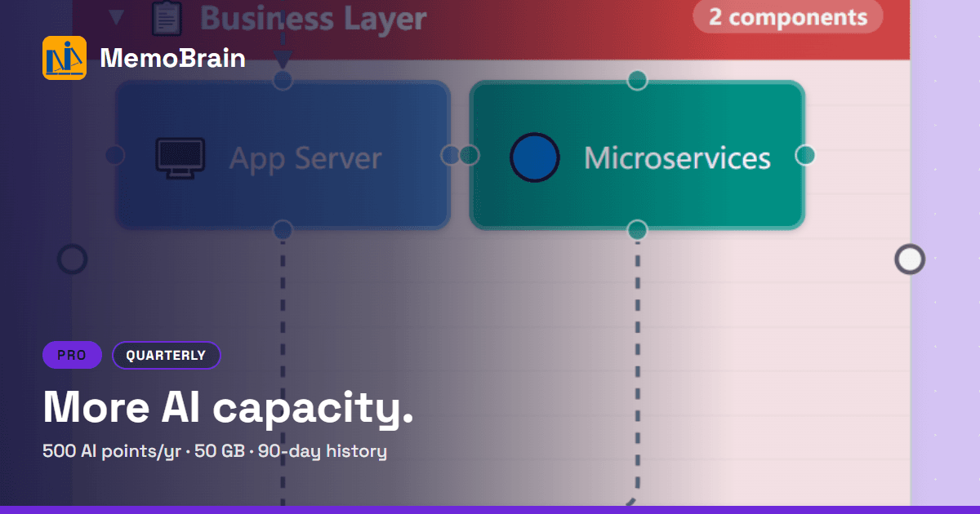Click the right connector of Microservices node

(x=805, y=155)
